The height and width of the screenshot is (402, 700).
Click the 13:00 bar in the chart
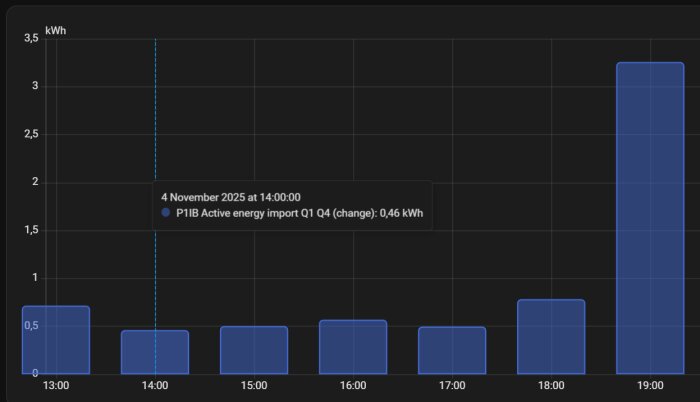(56, 340)
